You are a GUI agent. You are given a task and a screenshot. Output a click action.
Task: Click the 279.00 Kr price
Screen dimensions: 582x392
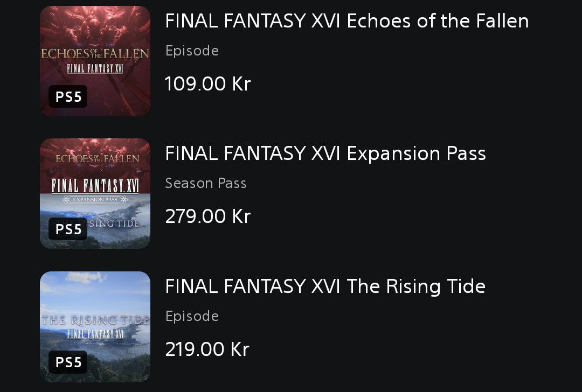point(207,216)
